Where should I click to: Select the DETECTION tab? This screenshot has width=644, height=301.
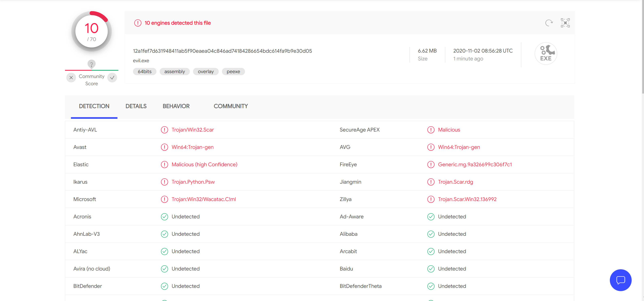point(94,106)
